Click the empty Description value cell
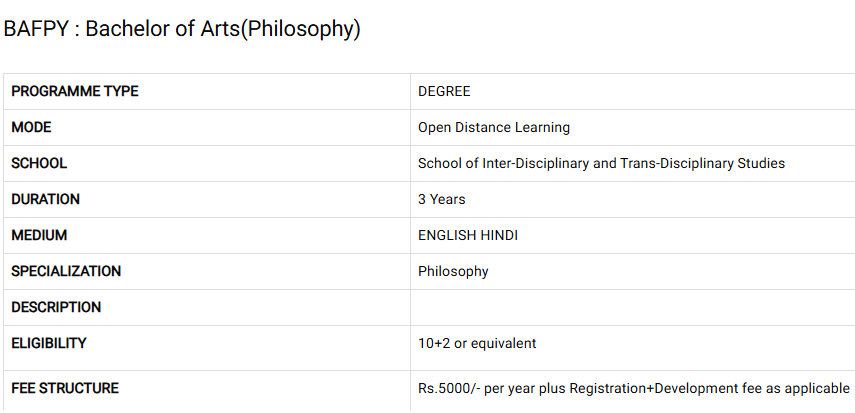Image resolution: width=855 pixels, height=413 pixels. pyautogui.click(x=632, y=307)
